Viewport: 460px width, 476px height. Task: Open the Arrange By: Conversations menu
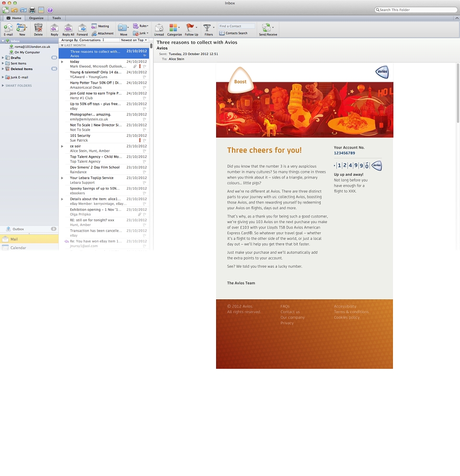pyautogui.click(x=82, y=40)
